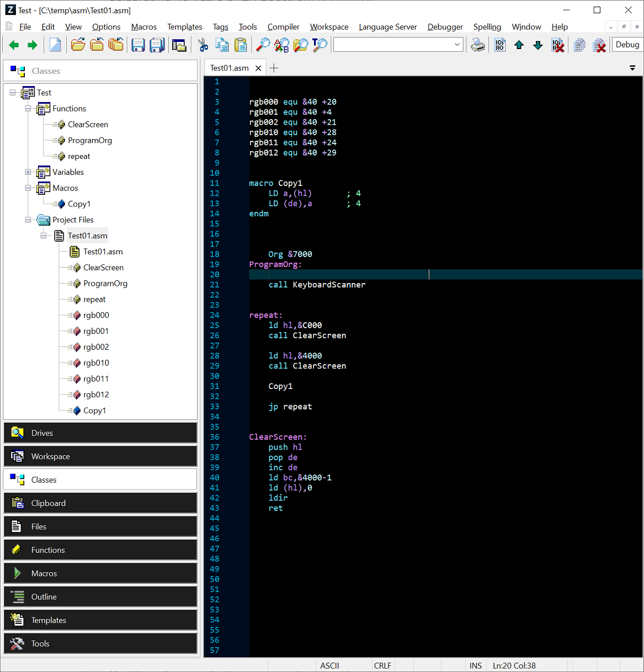This screenshot has width=644, height=672.
Task: Save the file with the single-floppy icon
Action: (139, 45)
